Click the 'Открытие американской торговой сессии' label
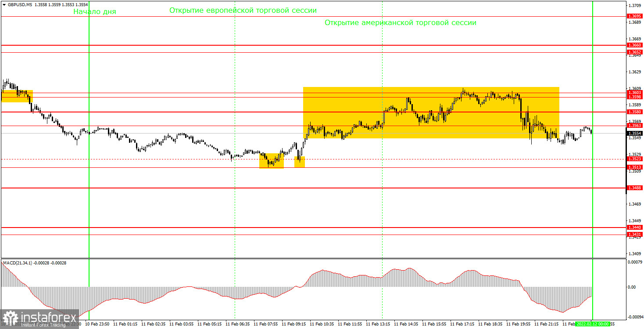Viewport: 644px width, 329px height. click(401, 22)
